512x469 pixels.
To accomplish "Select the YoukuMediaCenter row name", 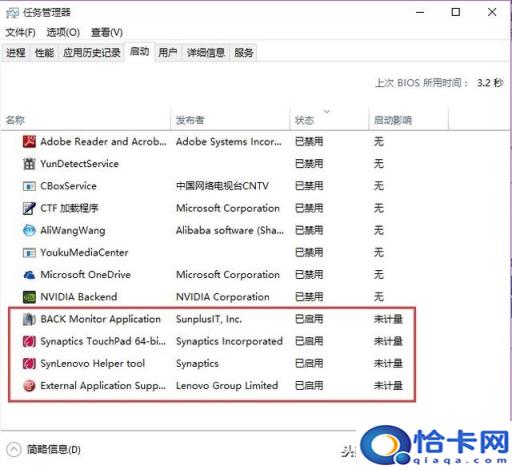I will tap(84, 253).
